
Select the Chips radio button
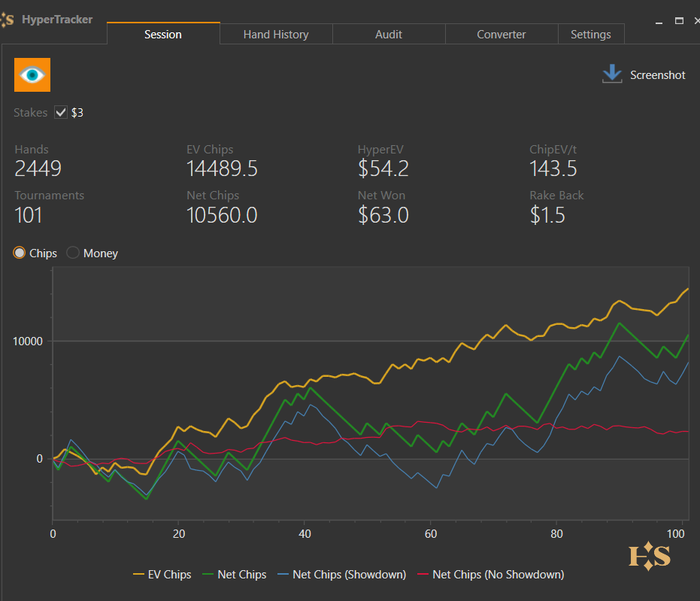(x=20, y=253)
